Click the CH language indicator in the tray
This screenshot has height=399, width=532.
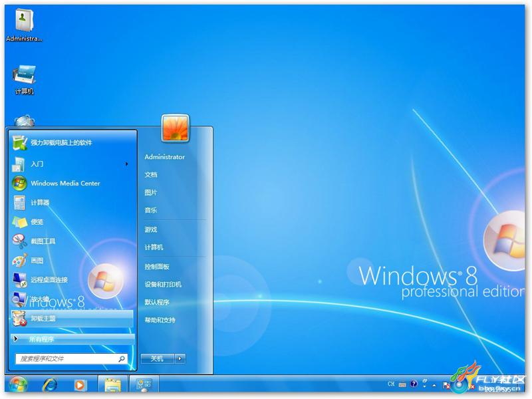[x=391, y=384]
